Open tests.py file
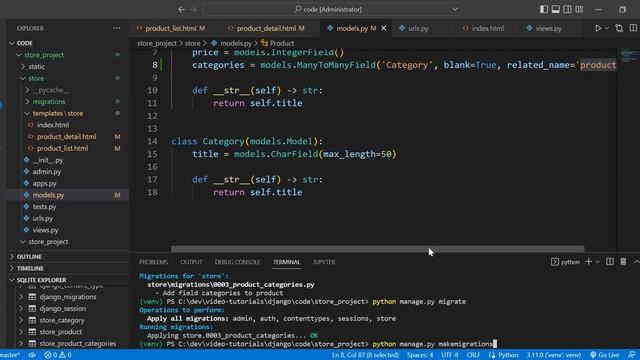The width and height of the screenshot is (640, 360). coord(44,207)
